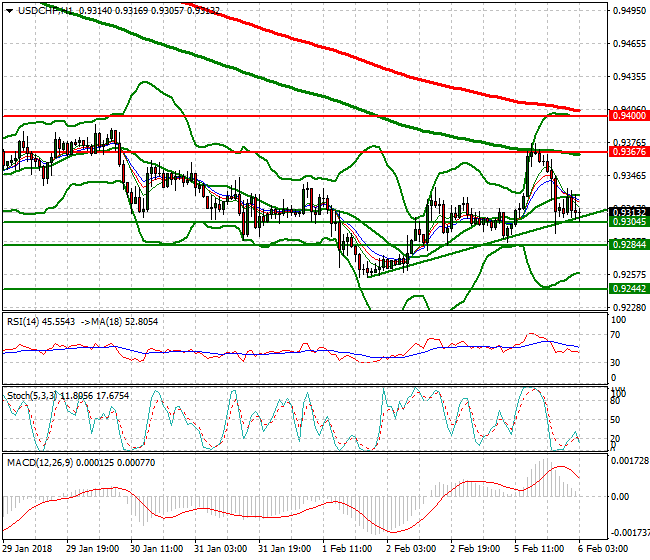Click the 0.92575 price scale value
Screen dimensions: 650x560
point(629,274)
